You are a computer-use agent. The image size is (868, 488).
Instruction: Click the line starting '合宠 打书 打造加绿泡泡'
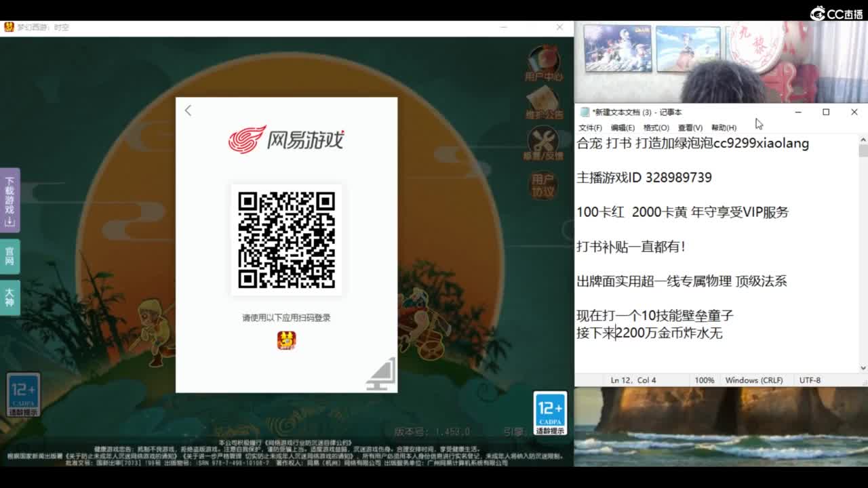click(x=692, y=143)
